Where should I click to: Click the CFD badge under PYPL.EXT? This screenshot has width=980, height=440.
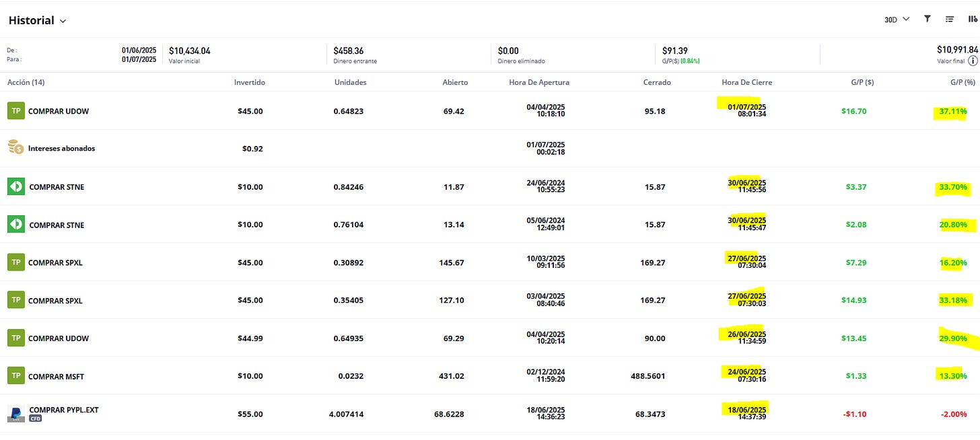point(36,418)
